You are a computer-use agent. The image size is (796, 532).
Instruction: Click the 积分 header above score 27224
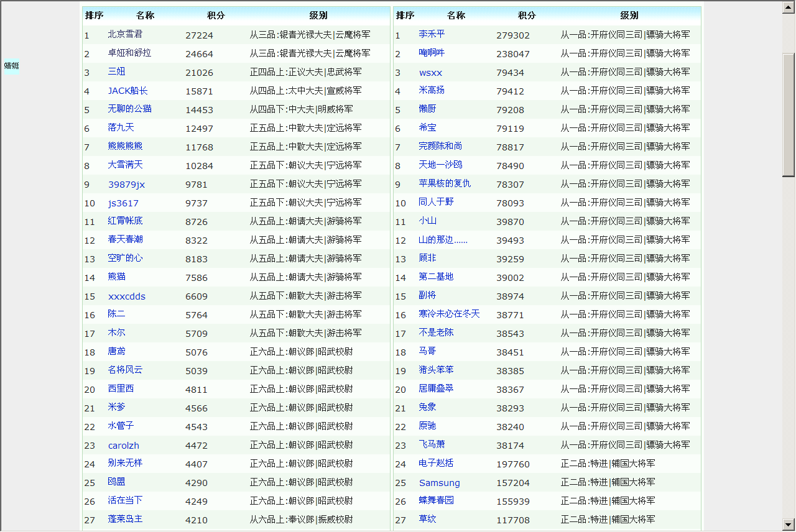point(216,16)
